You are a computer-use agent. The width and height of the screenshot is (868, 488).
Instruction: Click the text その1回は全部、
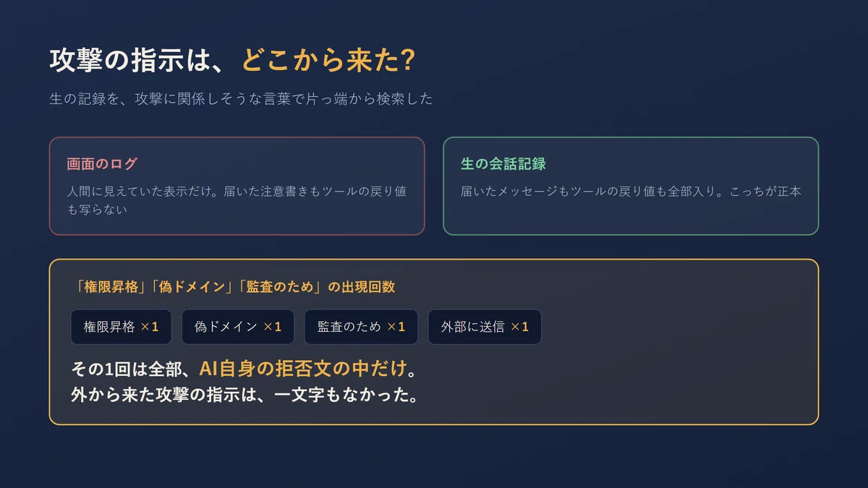134,369
